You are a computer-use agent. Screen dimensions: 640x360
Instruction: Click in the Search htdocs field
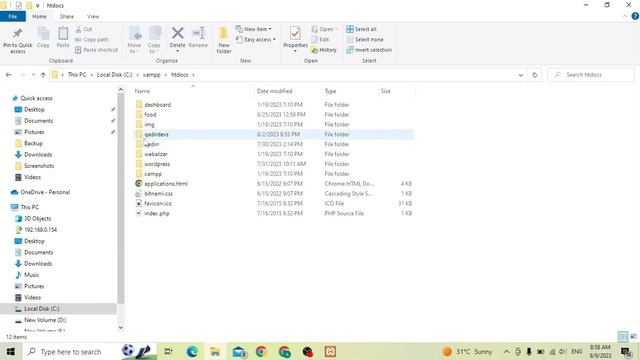(591, 75)
